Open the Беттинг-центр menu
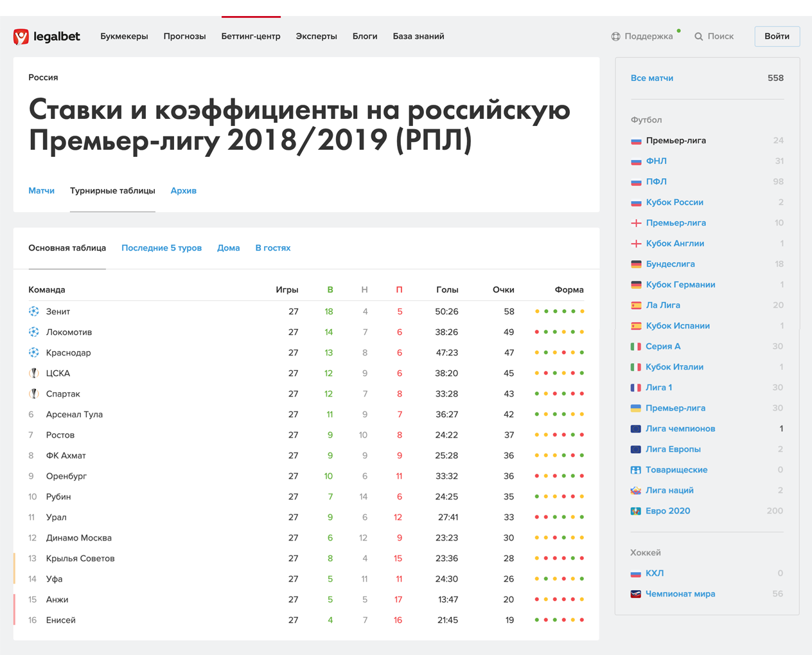Viewport: 812px width, 655px height. (x=251, y=37)
